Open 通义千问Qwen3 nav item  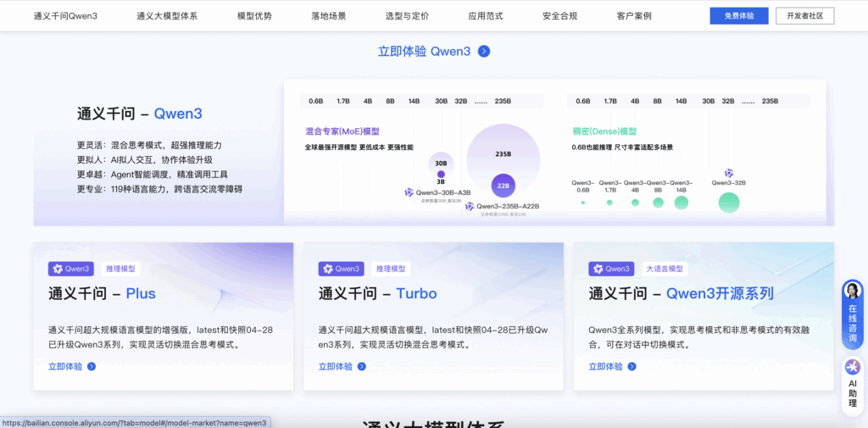[x=65, y=16]
